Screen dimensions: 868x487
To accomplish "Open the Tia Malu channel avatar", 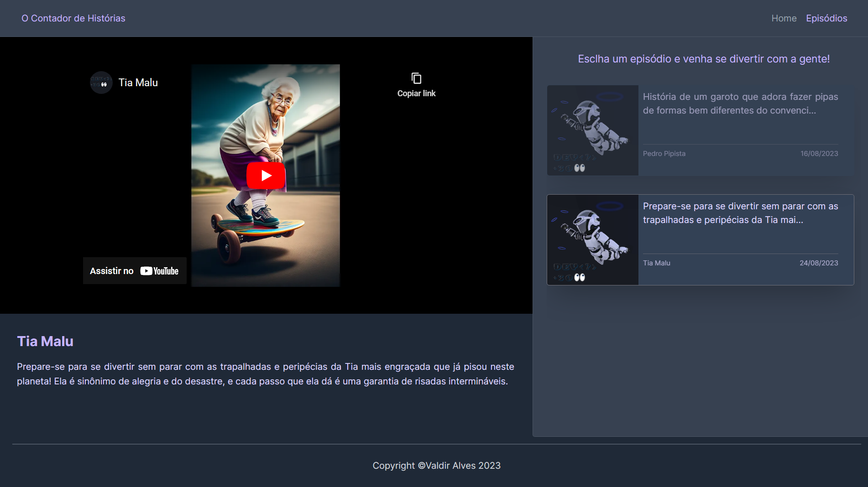I will tap(101, 83).
